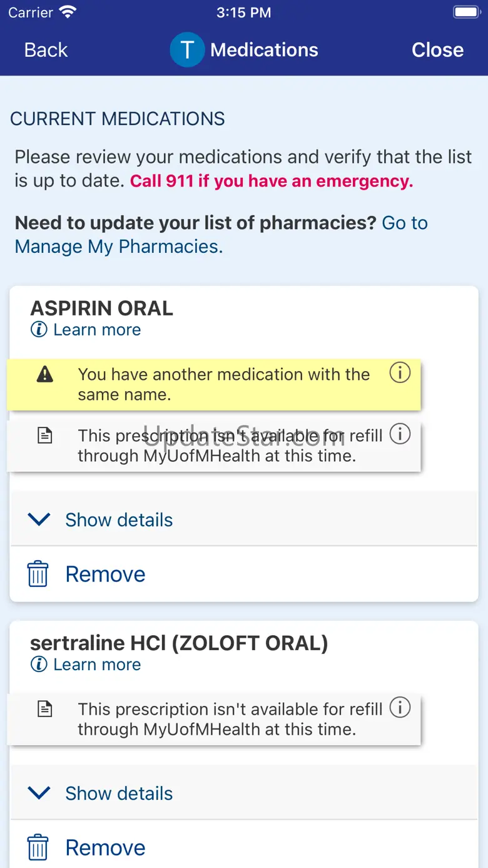
Task: Tap the warning triangle icon
Action: (x=45, y=374)
